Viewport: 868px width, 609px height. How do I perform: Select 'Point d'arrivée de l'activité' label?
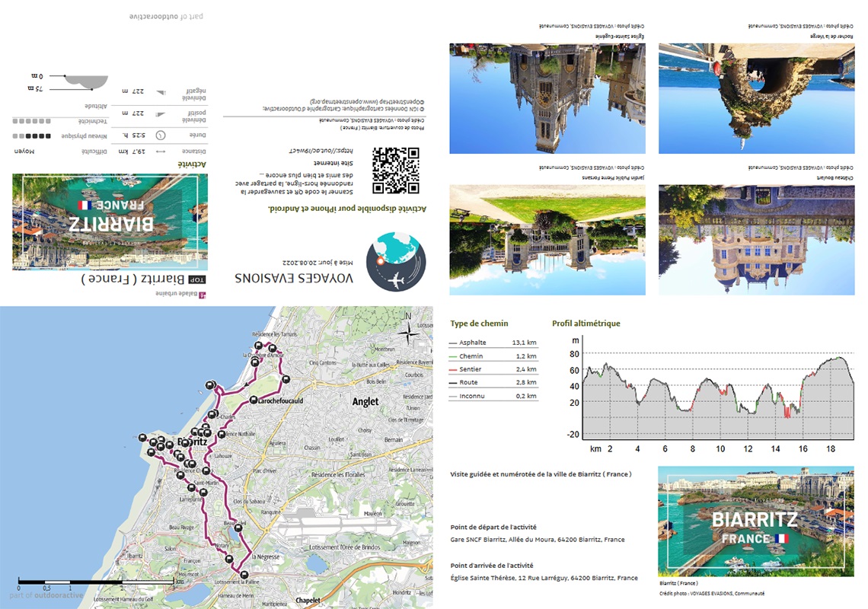pyautogui.click(x=492, y=566)
